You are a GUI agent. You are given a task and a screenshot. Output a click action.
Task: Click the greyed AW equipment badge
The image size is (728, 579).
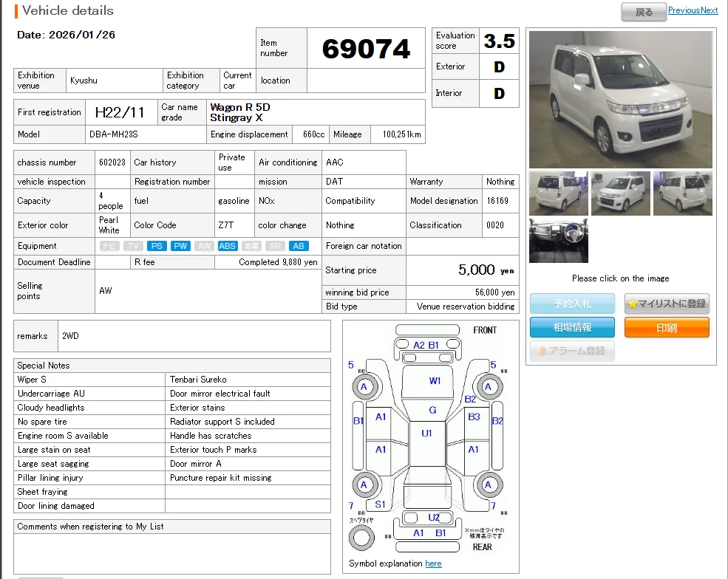(204, 246)
